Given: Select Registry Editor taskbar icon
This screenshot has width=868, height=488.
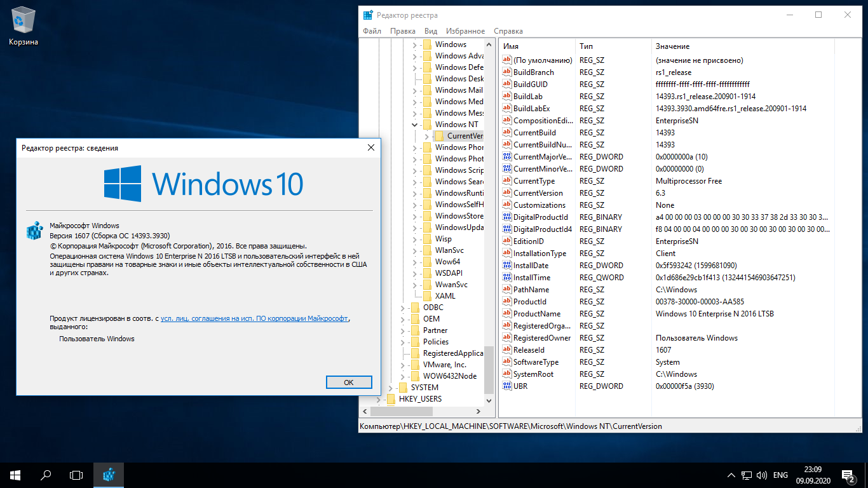Looking at the screenshot, I should [x=109, y=475].
